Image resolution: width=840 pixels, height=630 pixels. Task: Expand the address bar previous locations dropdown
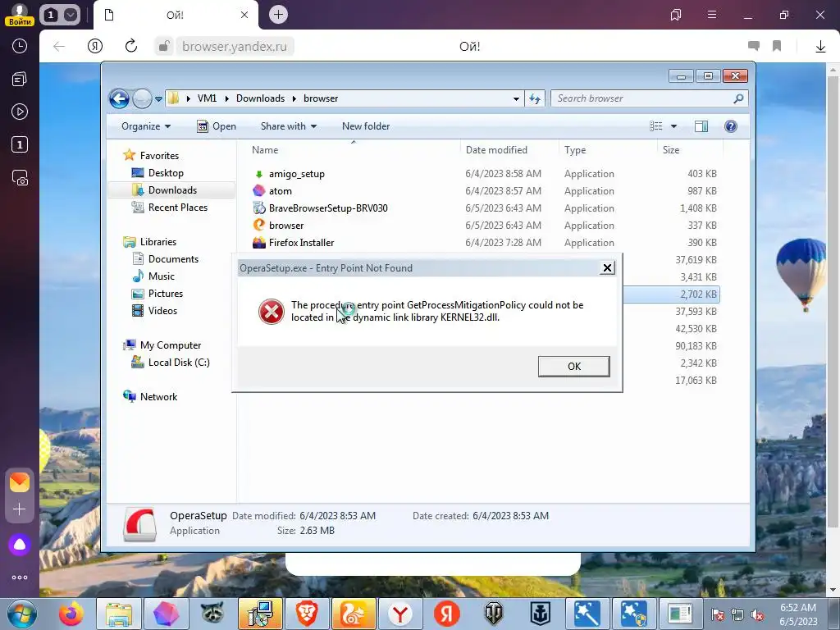click(516, 98)
